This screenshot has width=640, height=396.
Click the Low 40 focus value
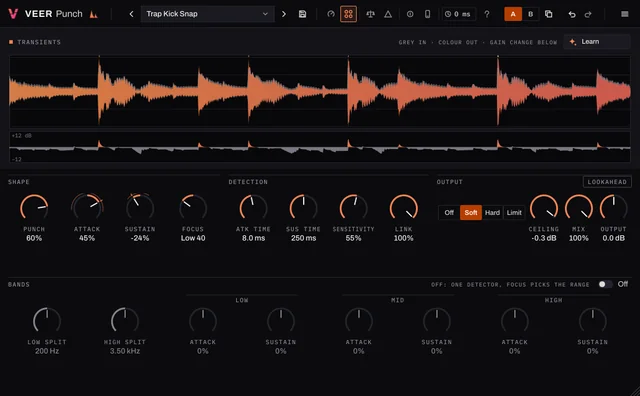pyautogui.click(x=193, y=238)
